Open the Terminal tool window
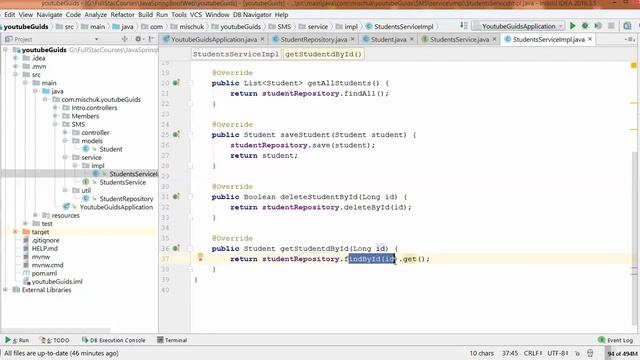This screenshot has width=640, height=360. 172,340
